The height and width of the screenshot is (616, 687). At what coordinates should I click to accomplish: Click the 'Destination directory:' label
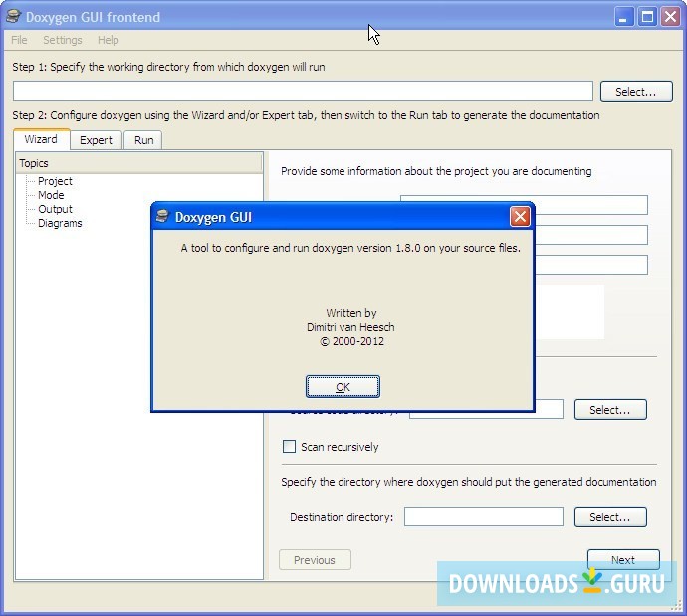pos(342,517)
